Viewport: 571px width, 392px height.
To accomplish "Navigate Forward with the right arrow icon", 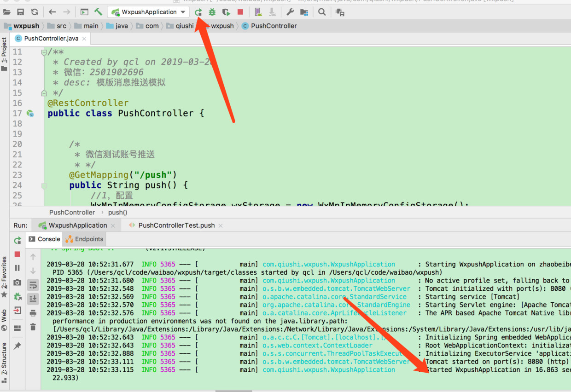I will [x=67, y=12].
